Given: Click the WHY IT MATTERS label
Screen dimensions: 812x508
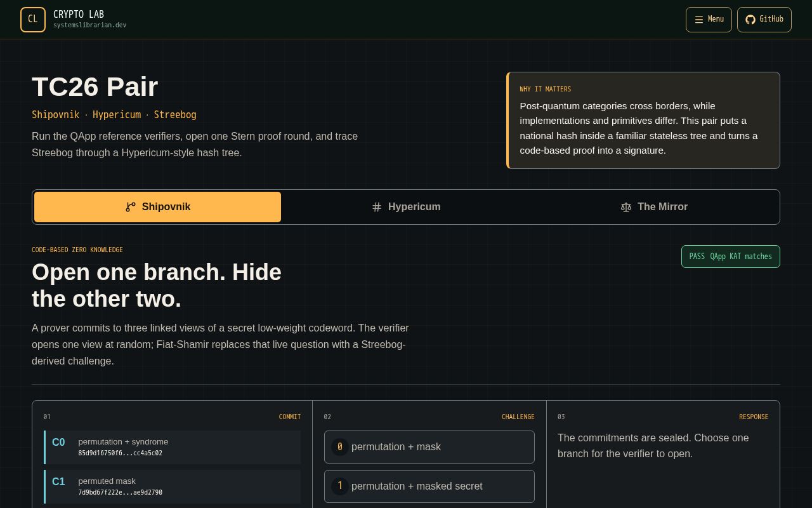Looking at the screenshot, I should [x=546, y=90].
